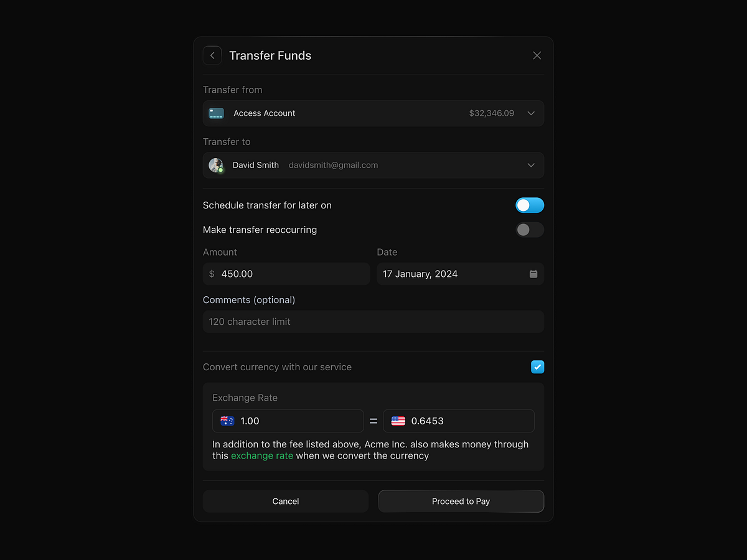Disable the schedule transfer for later toggle
Screen dimensions: 747x560
point(530,205)
